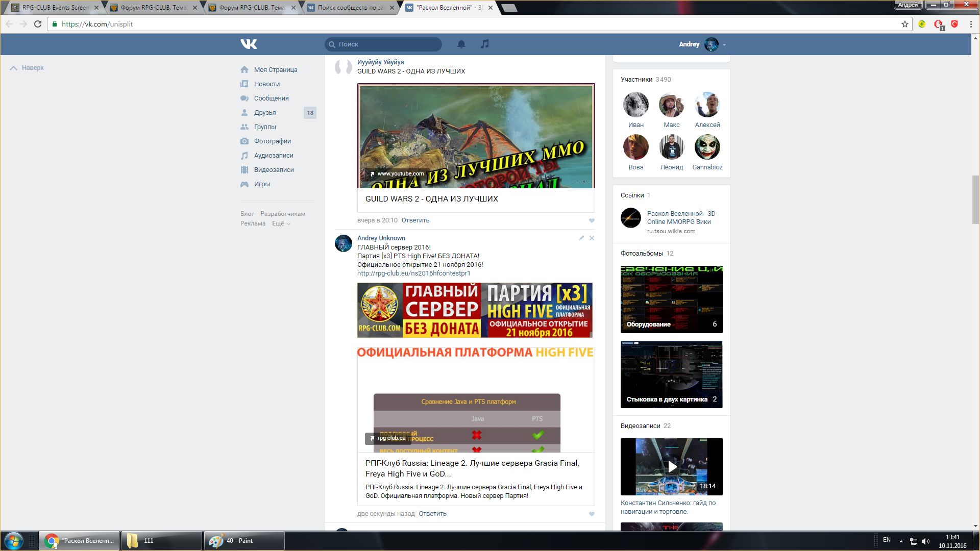
Task: Open the Оборудование photo album
Action: 671,299
